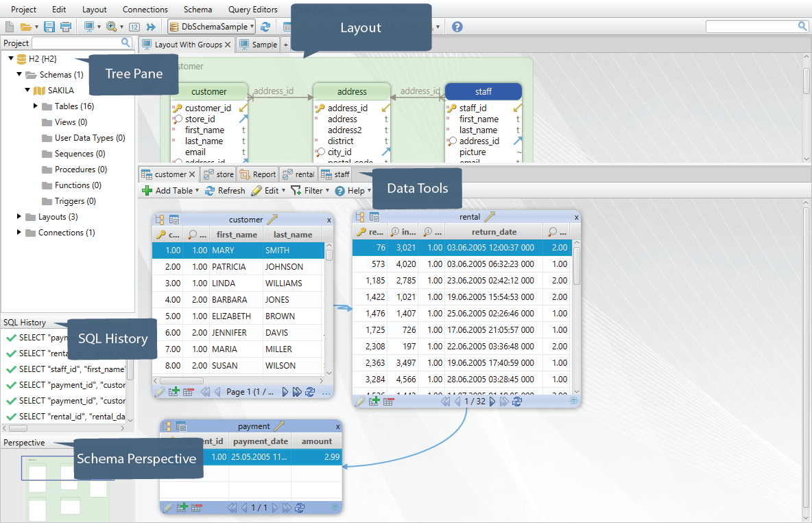
Task: Click pencil edit icon on customer table header
Action: click(272, 219)
